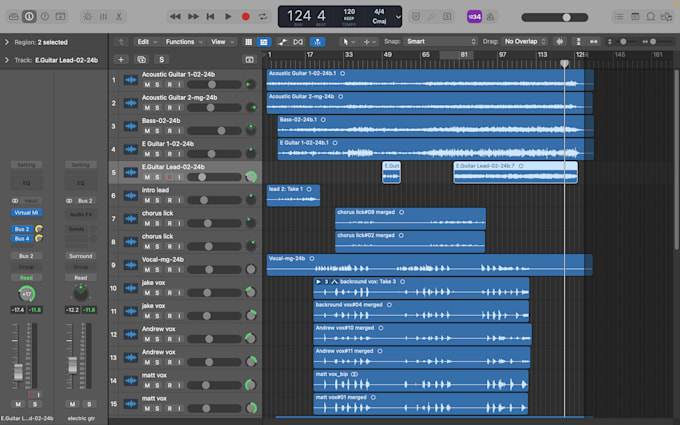
Task: Click the global Solo S button in track header
Action: (x=161, y=59)
